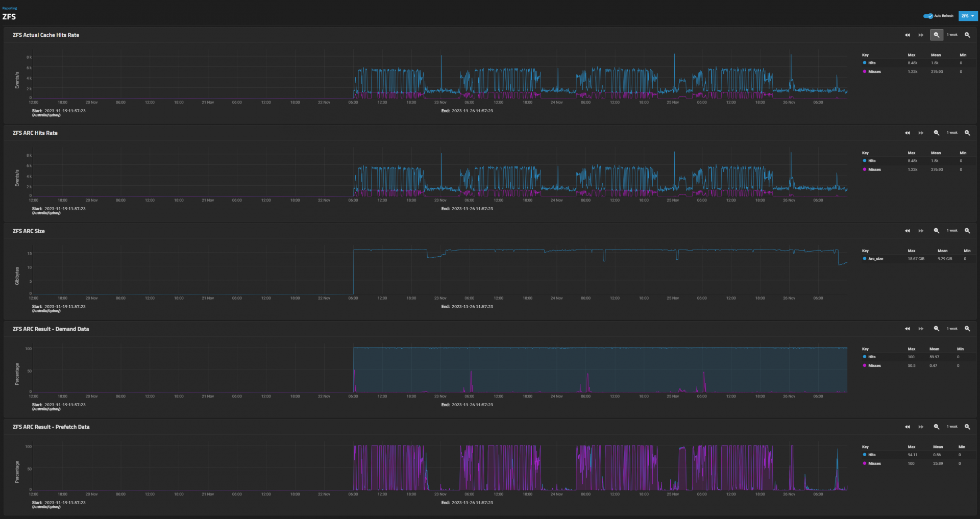This screenshot has height=519, width=980.
Task: Click the ZFS ARC Hits Rate title
Action: tap(35, 133)
